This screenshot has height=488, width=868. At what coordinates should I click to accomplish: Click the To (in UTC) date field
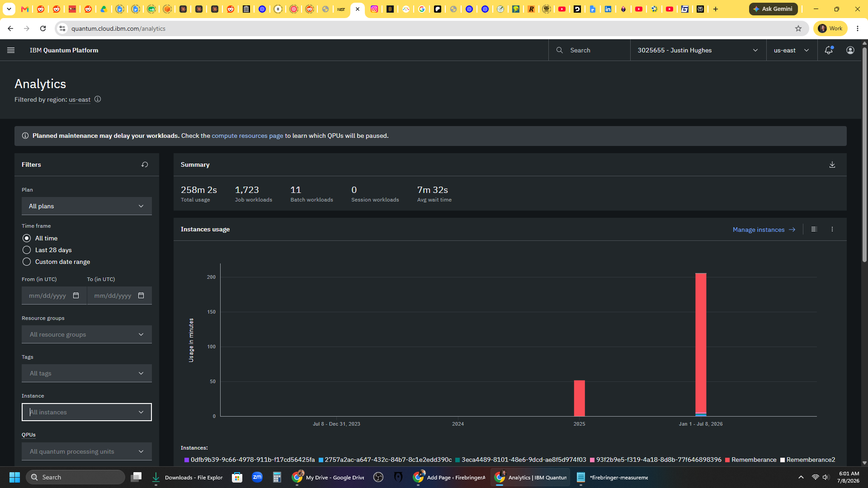pyautogui.click(x=119, y=296)
